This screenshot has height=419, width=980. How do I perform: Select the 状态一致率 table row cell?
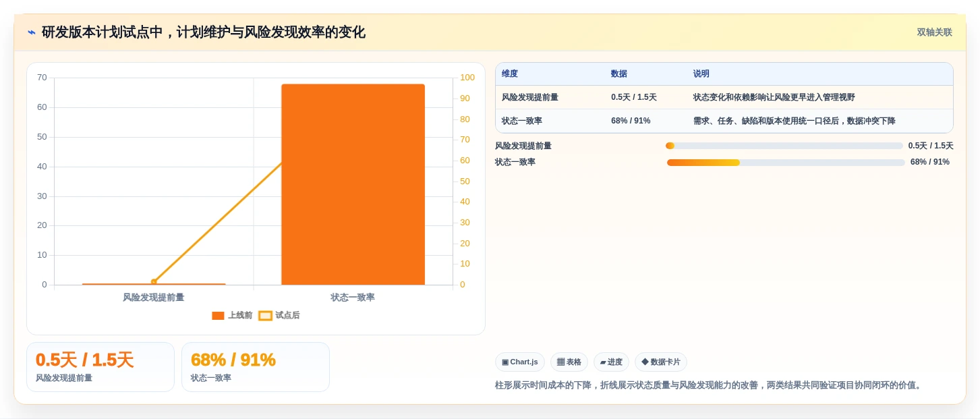522,121
